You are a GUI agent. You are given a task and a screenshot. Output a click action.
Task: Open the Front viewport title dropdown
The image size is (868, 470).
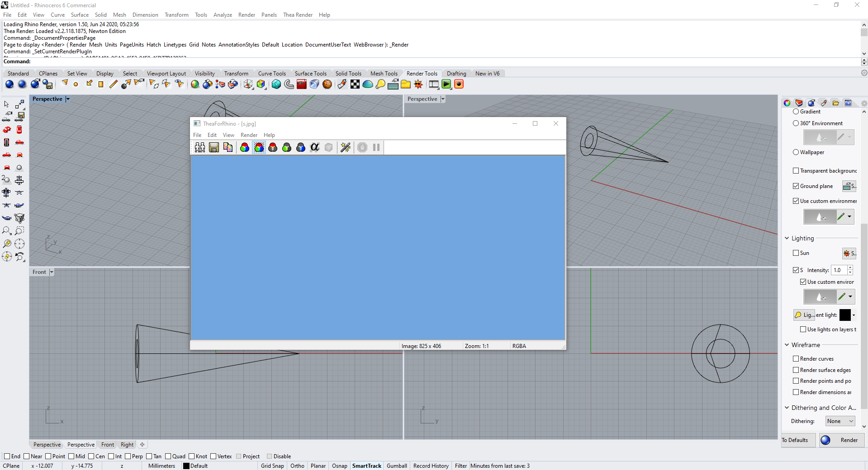coord(52,272)
